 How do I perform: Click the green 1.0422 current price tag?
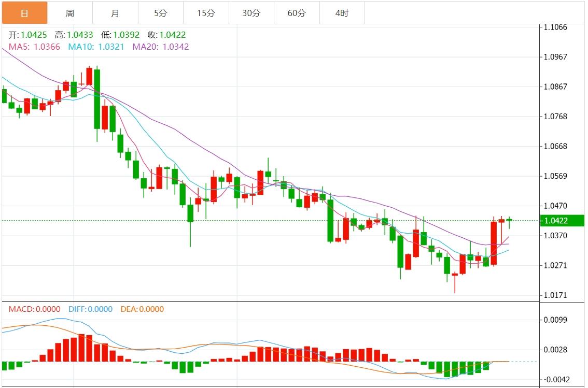562,221
